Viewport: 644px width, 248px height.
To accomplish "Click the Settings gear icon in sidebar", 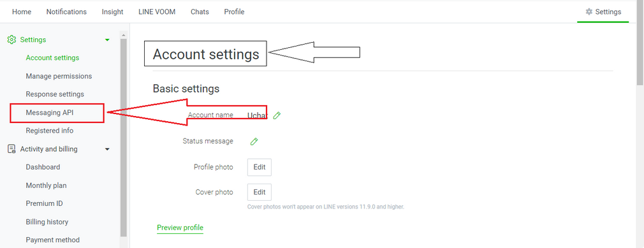I will pos(11,40).
